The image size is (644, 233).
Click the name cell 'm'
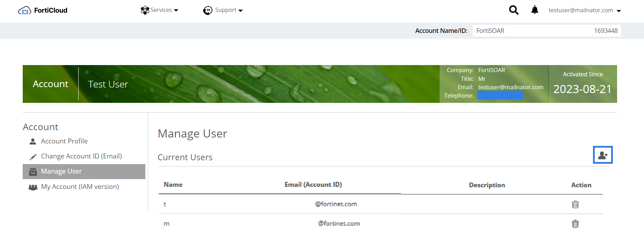coord(166,224)
